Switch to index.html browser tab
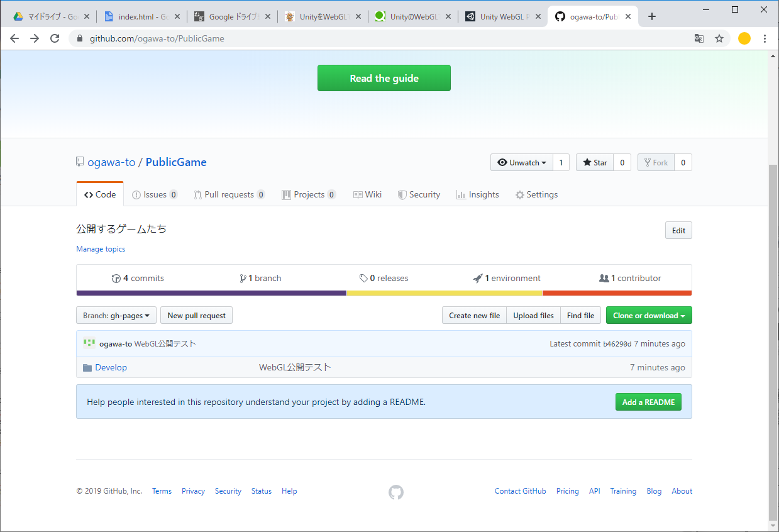The height and width of the screenshot is (532, 779). tap(142, 17)
